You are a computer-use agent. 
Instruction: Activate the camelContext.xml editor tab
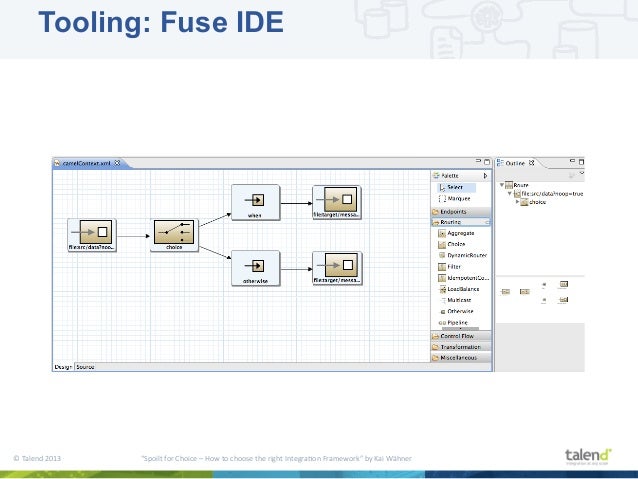click(86, 163)
